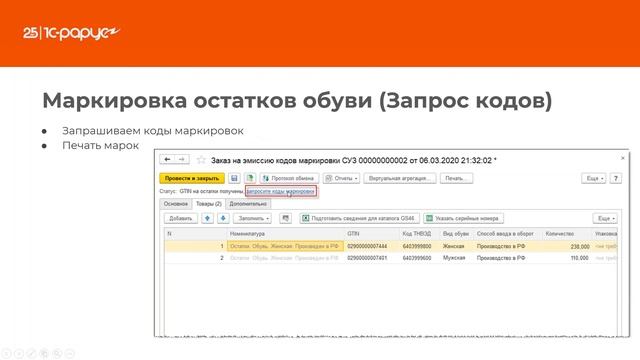Click the N column header
Image resolution: width=640 pixels, height=360 pixels.
196,234
